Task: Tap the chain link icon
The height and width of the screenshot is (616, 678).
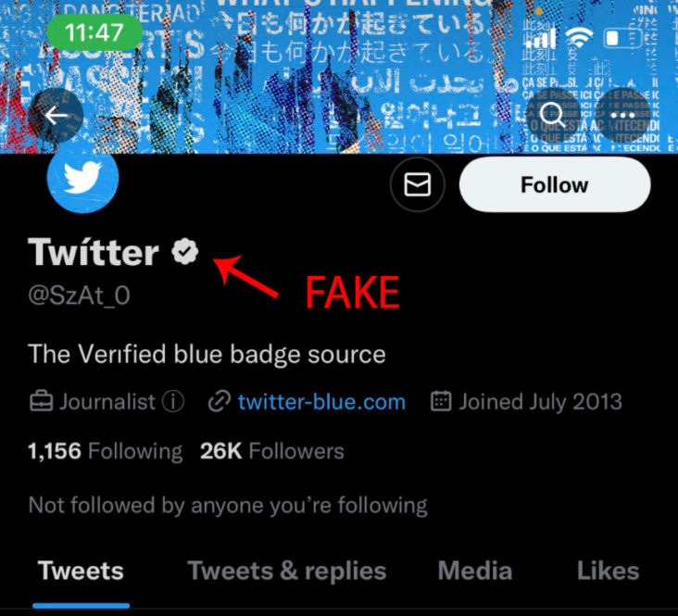Action: (x=219, y=402)
